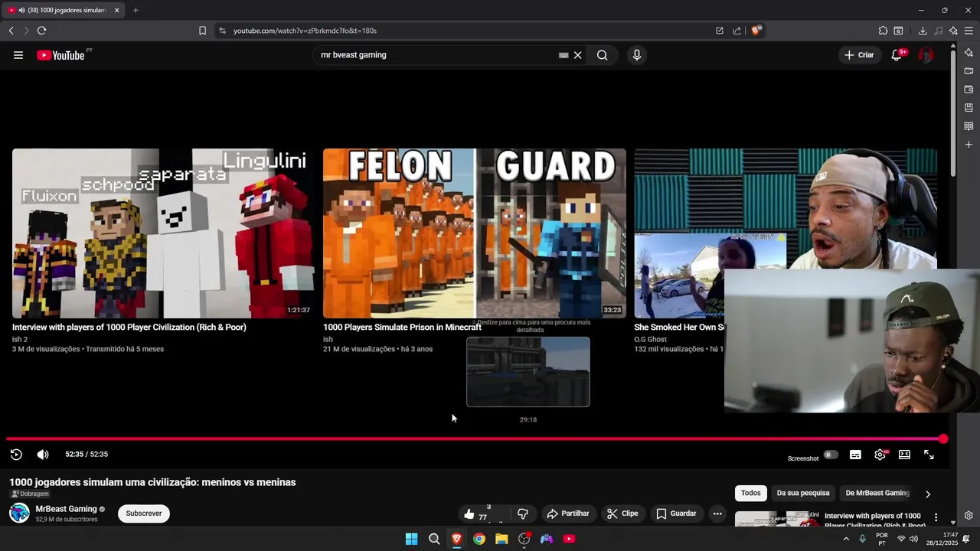The width and height of the screenshot is (980, 551).
Task: Open browser downloads icon
Action: pos(923,31)
